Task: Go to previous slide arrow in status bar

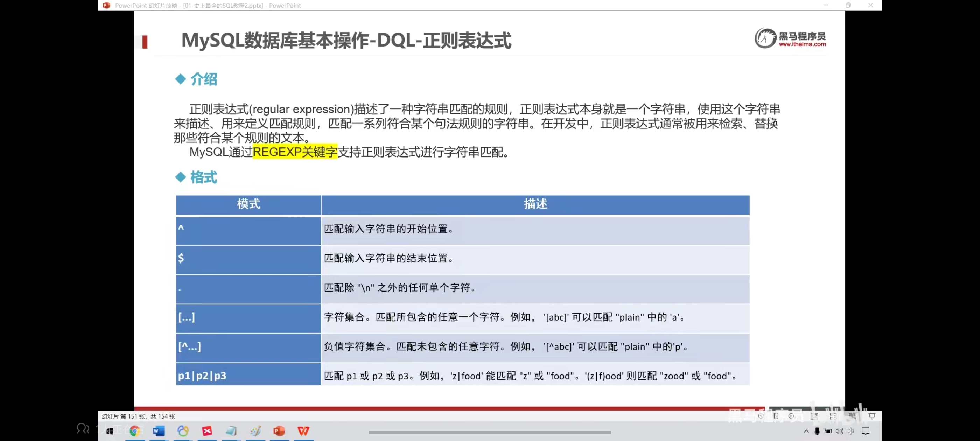Action: tap(760, 416)
